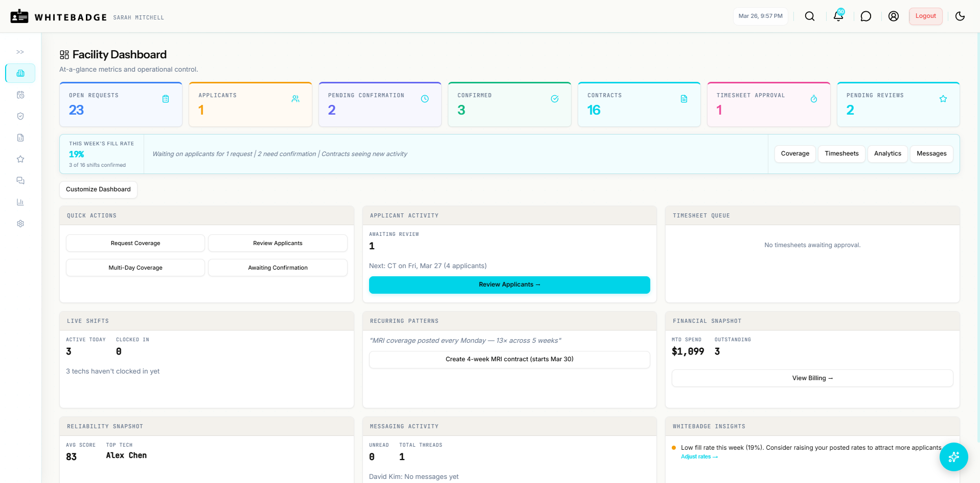This screenshot has height=483, width=980.
Task: Open the contracts document icon in sidebar
Action: (x=20, y=138)
